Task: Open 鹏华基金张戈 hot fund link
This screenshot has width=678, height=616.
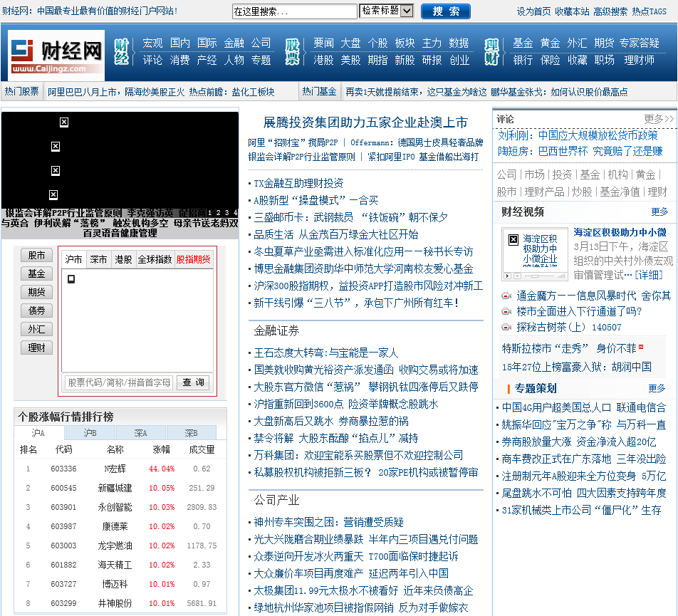Action: tap(559, 92)
